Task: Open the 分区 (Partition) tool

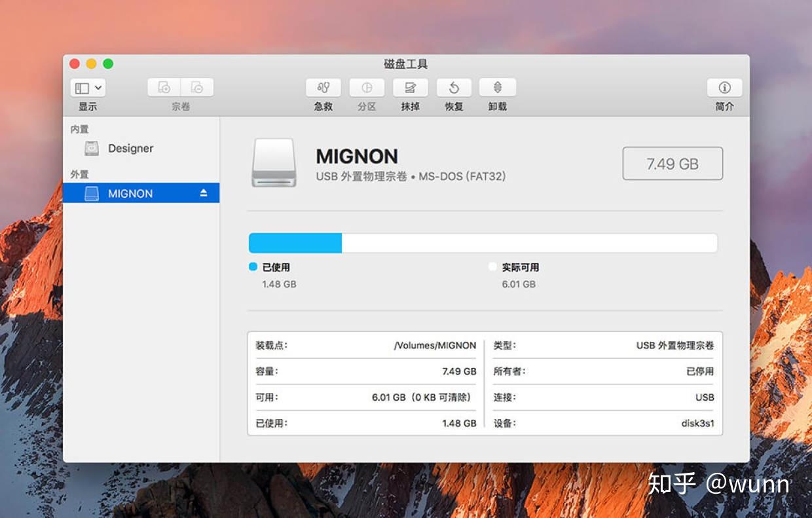Action: point(367,87)
